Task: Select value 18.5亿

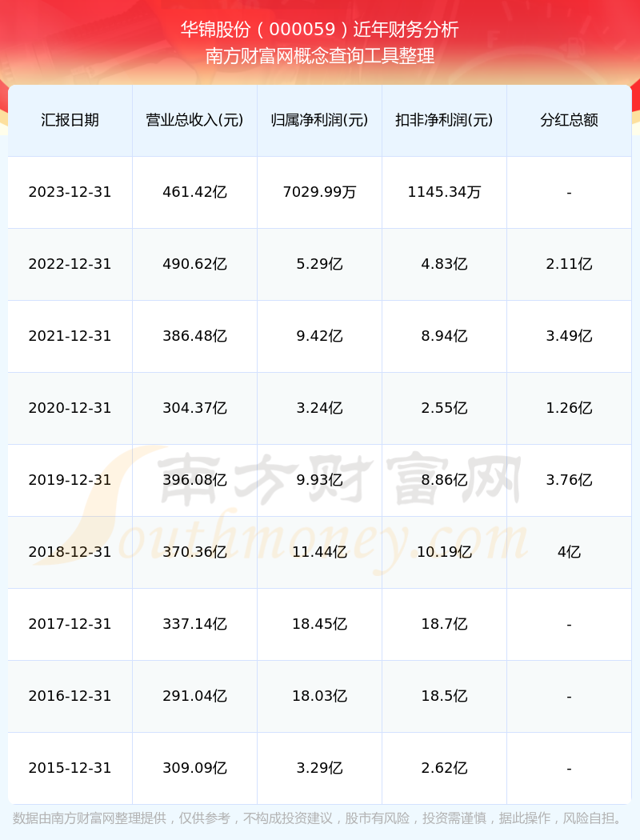Action: [445, 696]
